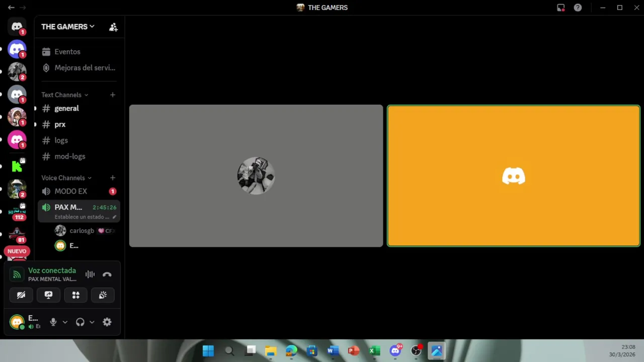Edit the 'Establece un estado' pencil icon

tap(114, 217)
